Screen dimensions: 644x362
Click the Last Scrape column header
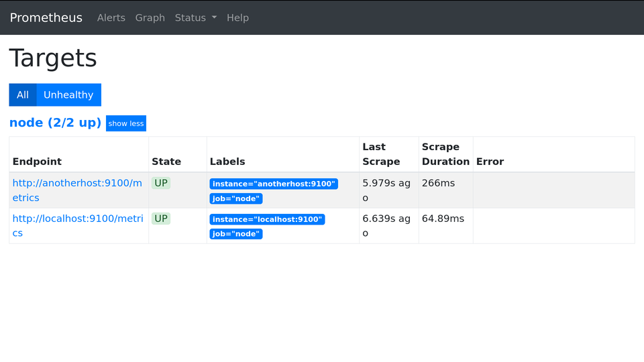[x=381, y=154]
